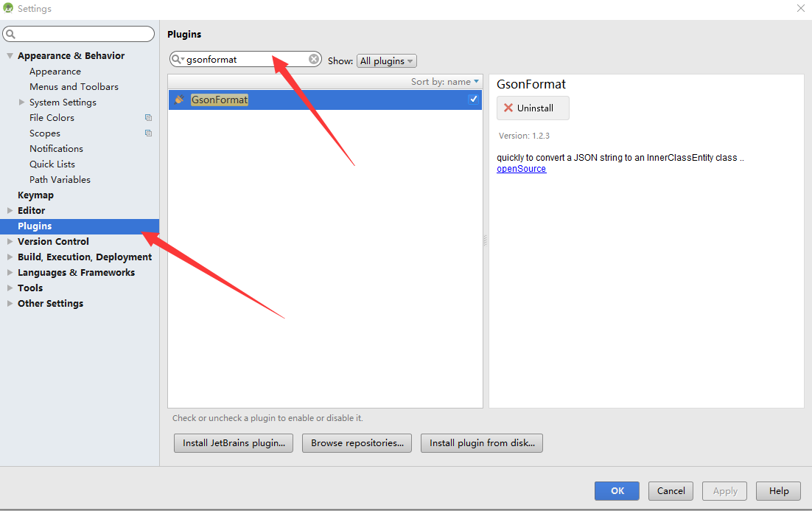This screenshot has width=812, height=511.
Task: Click the GsonFormat details heading
Action: (531, 85)
